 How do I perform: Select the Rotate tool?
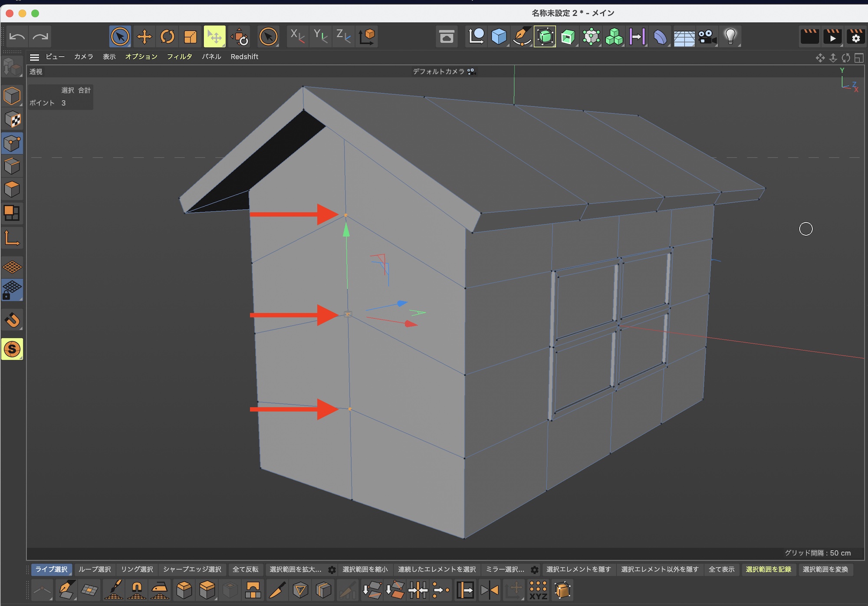coord(167,37)
